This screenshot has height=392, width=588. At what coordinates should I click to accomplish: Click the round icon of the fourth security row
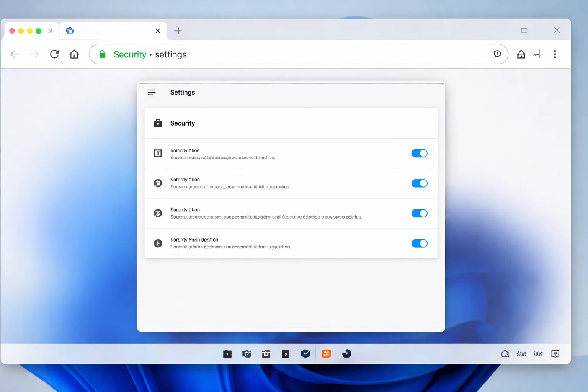coord(158,243)
